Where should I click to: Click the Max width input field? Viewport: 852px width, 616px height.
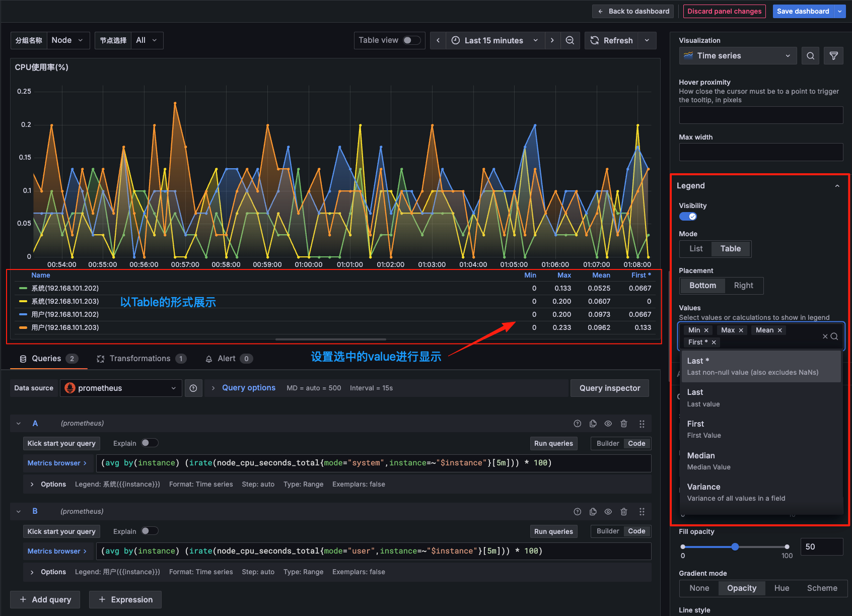coord(760,152)
